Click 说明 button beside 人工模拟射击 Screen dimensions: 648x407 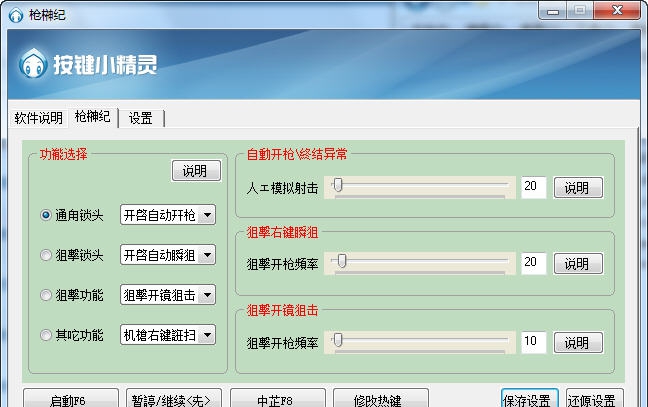578,188
